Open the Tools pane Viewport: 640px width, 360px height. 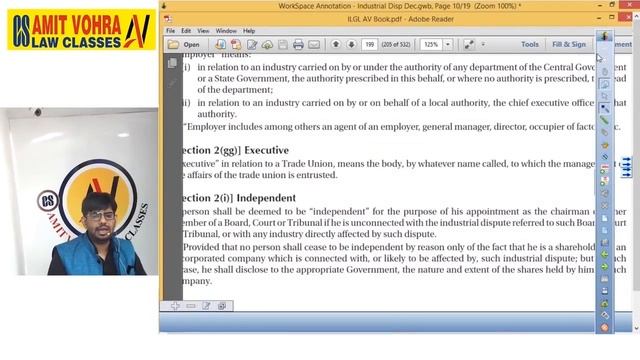[x=530, y=44]
